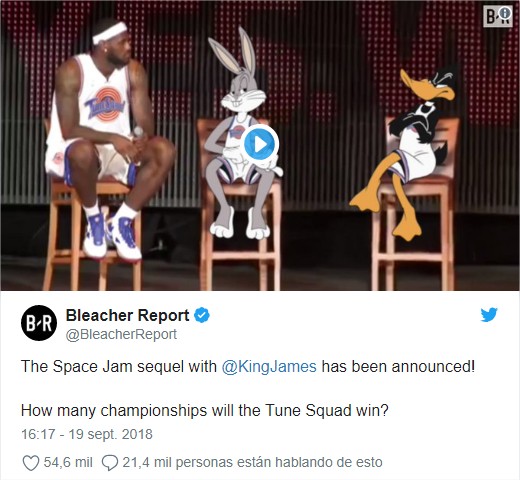
Task: Open '21,4 mil personas están hablando de esto'
Action: tap(252, 462)
